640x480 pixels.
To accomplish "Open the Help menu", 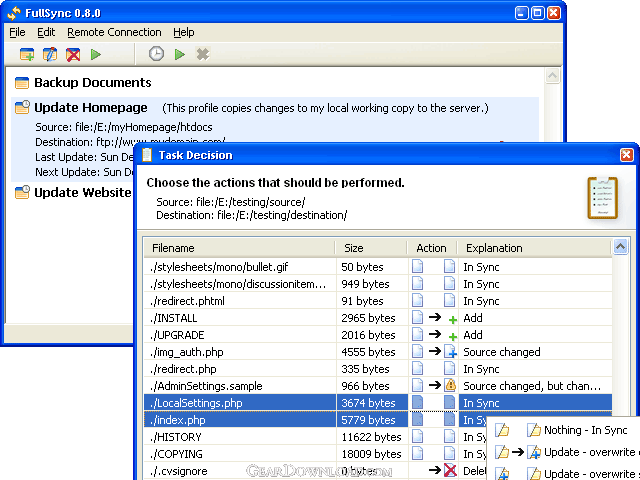I will (x=184, y=32).
